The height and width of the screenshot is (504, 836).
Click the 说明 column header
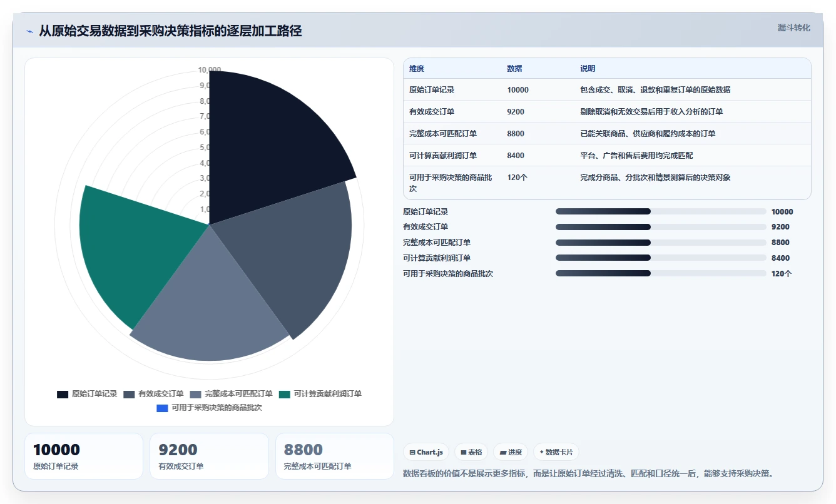click(588, 69)
